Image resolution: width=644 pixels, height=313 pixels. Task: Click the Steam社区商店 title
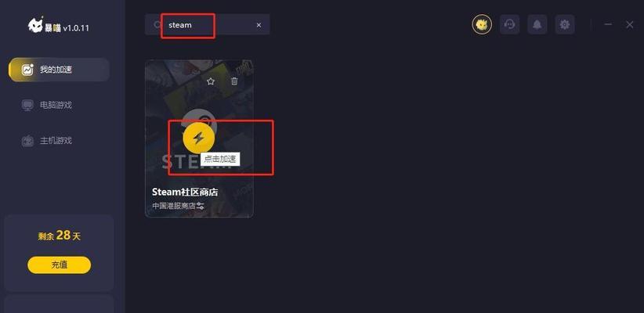tap(185, 192)
